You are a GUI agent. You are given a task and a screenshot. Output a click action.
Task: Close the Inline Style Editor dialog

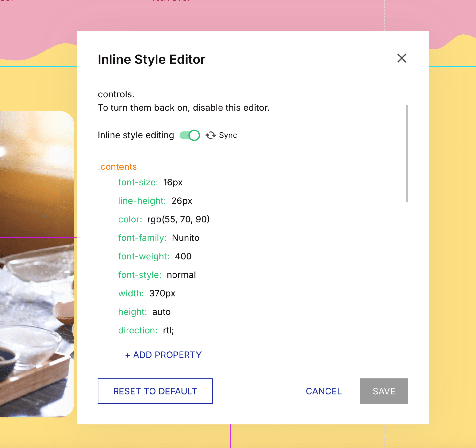tap(402, 58)
